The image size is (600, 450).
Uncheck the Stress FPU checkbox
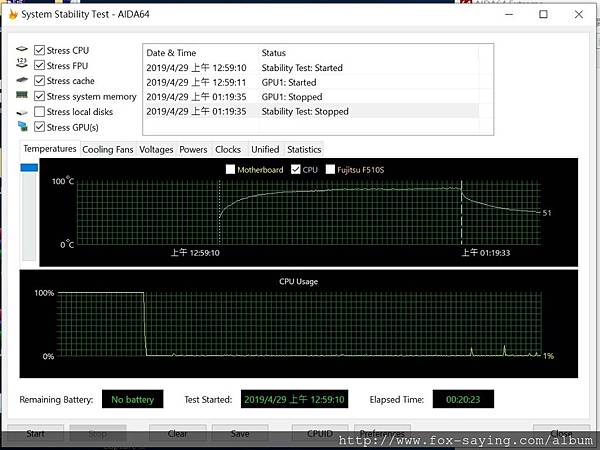tap(39, 65)
